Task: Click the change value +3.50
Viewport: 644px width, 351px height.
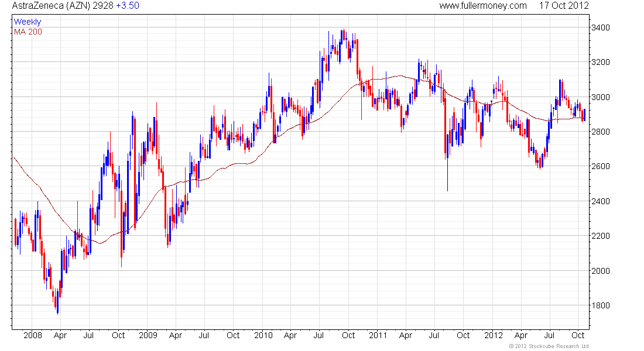Action: tap(128, 6)
